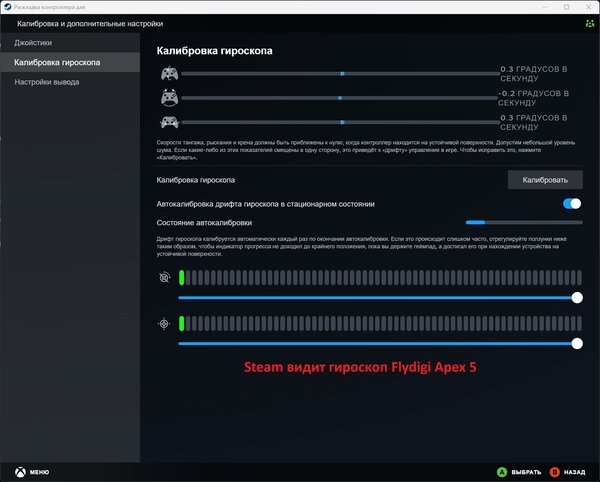
Task: Click the Калибровать button
Action: point(545,180)
